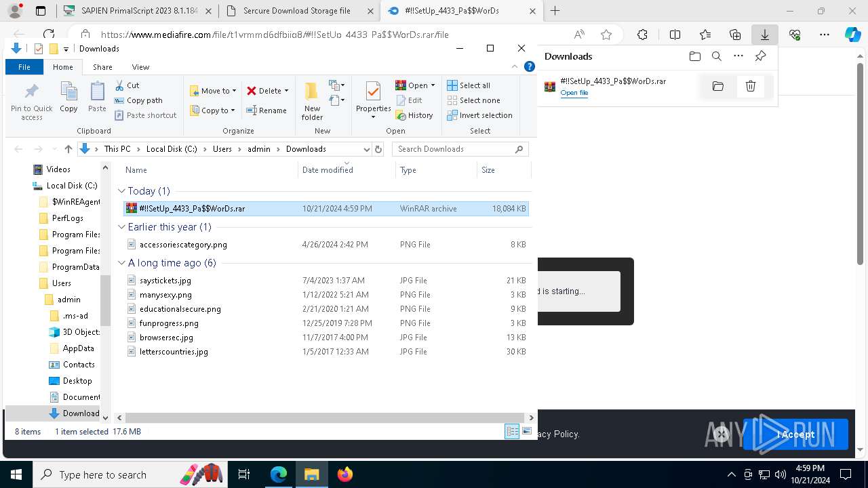
Task: Open Microsoft Edge from taskbar
Action: (x=279, y=474)
